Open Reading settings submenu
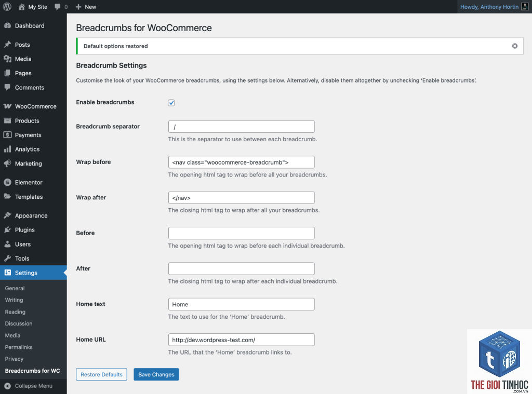This screenshot has width=532, height=394. (15, 312)
